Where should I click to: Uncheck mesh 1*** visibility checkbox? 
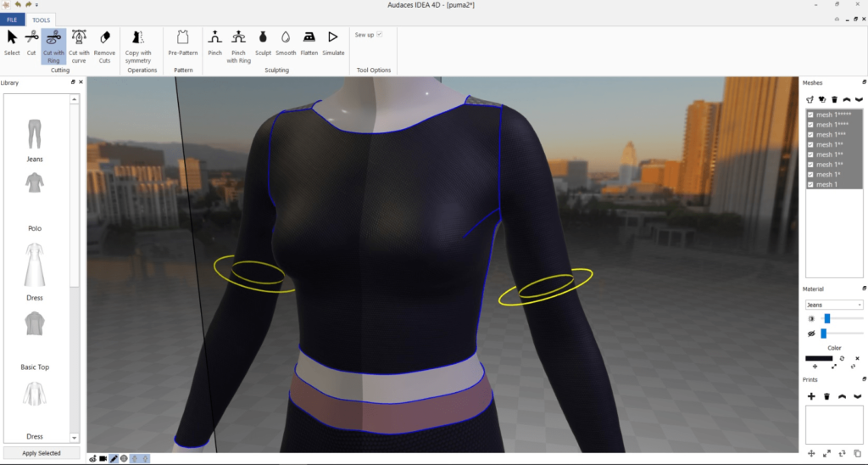(810, 135)
